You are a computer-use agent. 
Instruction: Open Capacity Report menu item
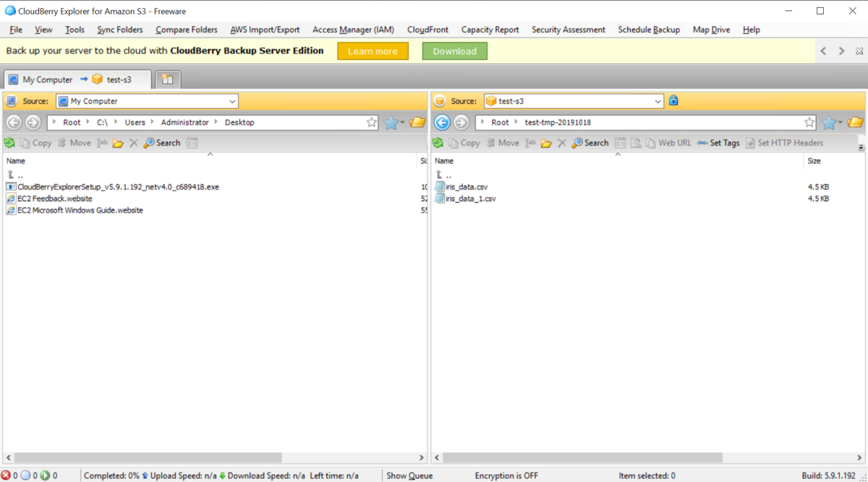pyautogui.click(x=490, y=30)
